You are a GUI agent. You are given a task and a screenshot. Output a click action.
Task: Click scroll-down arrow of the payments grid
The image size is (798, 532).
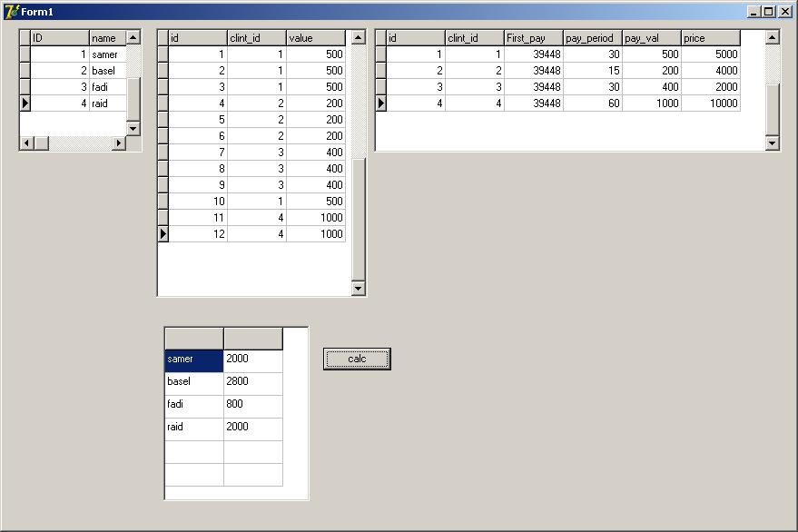359,288
